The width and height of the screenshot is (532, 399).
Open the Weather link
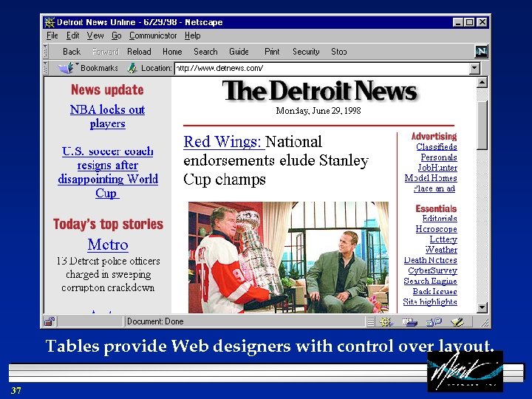441,250
